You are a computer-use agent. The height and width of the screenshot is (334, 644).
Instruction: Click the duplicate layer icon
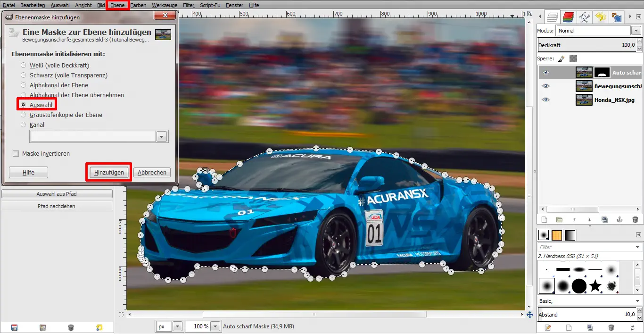point(604,219)
